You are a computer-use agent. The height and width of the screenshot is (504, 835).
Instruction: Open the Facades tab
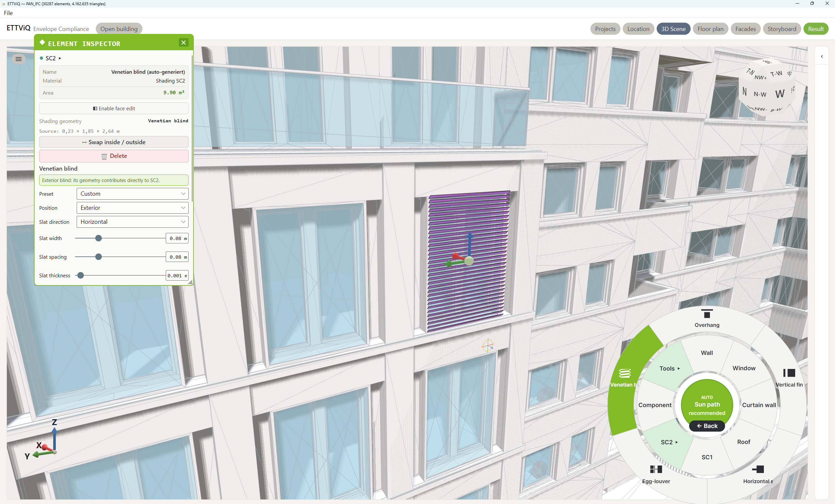(x=746, y=29)
